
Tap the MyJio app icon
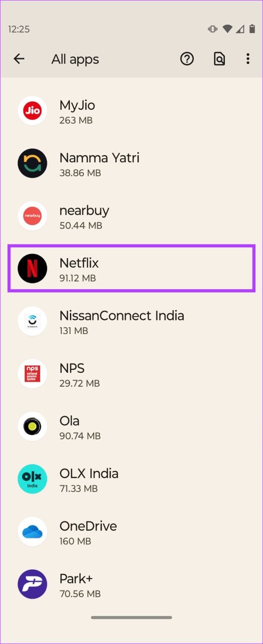pyautogui.click(x=32, y=111)
